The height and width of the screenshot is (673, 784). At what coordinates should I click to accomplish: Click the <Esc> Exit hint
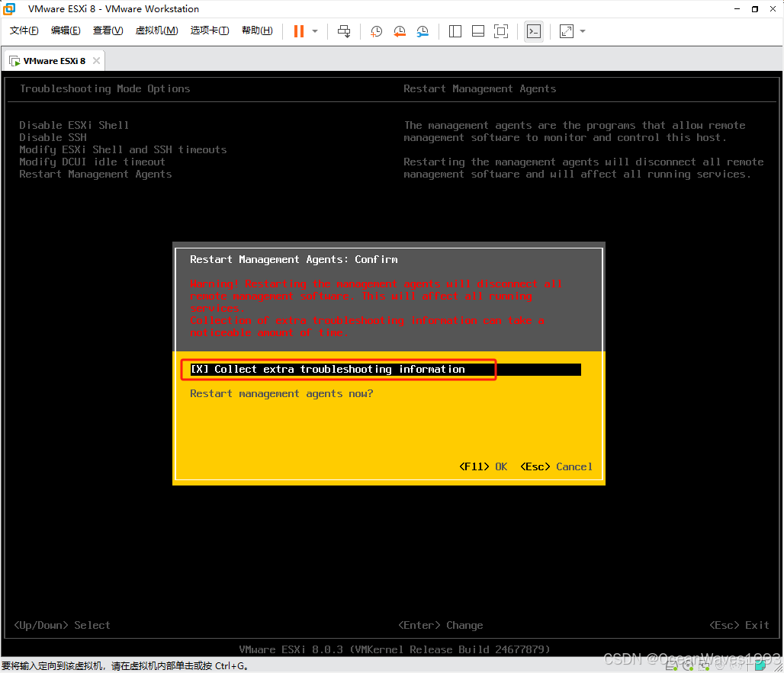(739, 625)
